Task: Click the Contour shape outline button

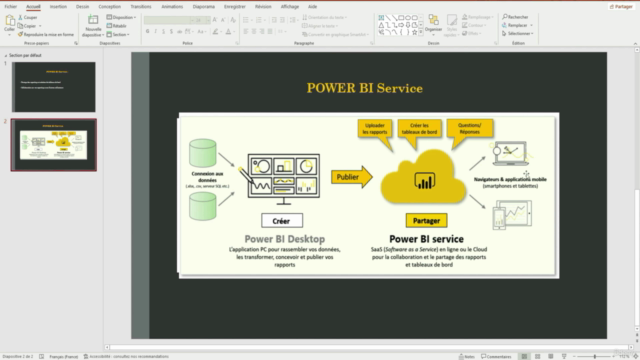Action: tap(474, 25)
